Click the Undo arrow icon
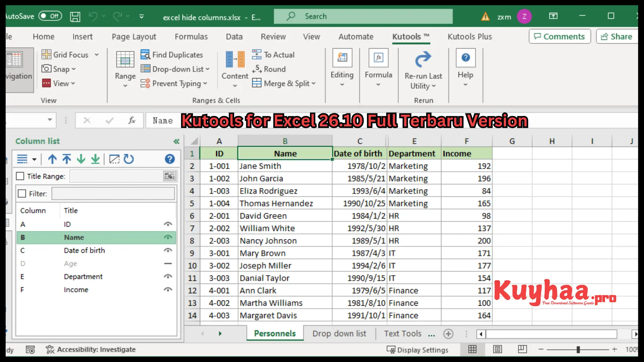Viewport: 644px width, 362px height. click(x=93, y=16)
